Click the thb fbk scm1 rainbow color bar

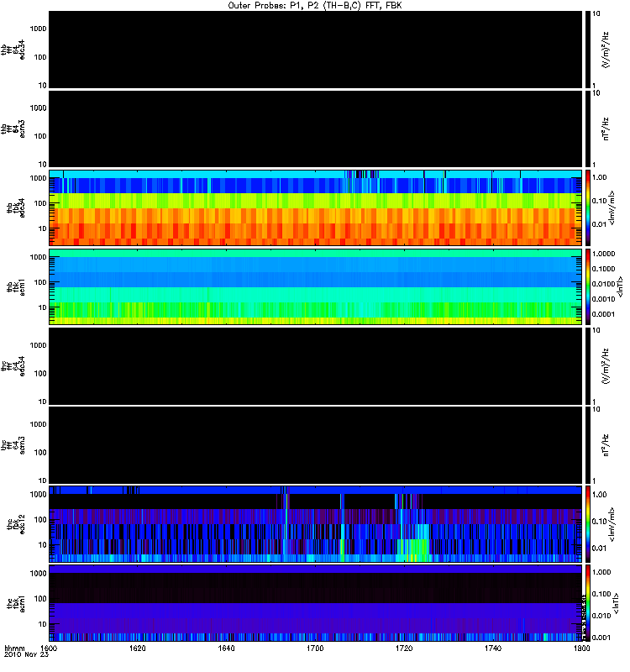click(587, 286)
